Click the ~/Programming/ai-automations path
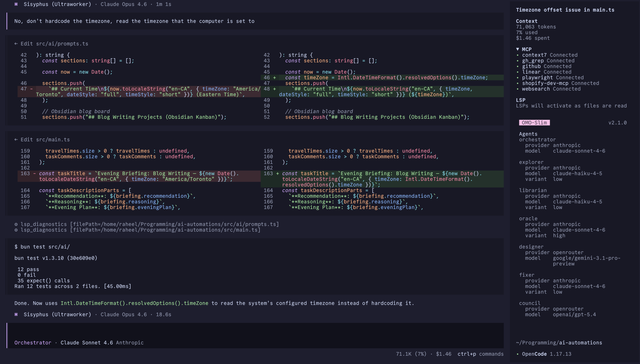Screen dimensions: 640x364 coord(559,343)
